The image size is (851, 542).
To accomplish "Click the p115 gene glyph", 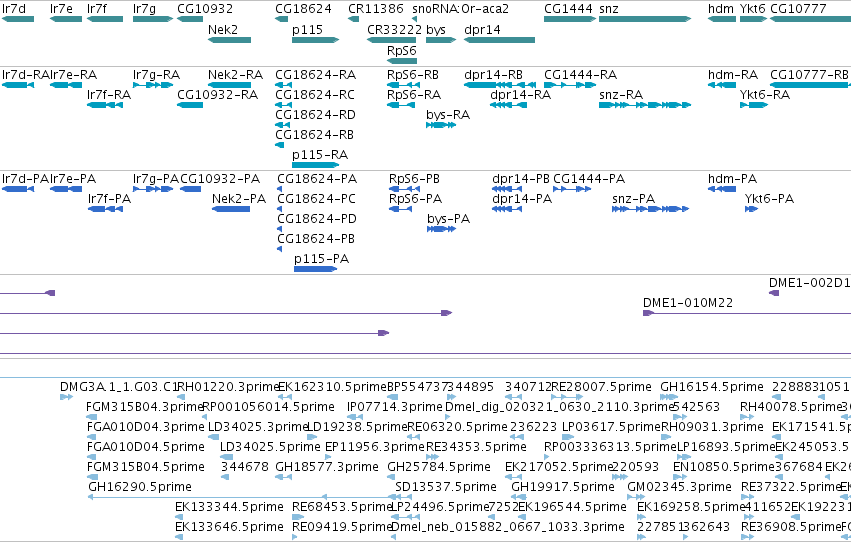I will coord(315,40).
